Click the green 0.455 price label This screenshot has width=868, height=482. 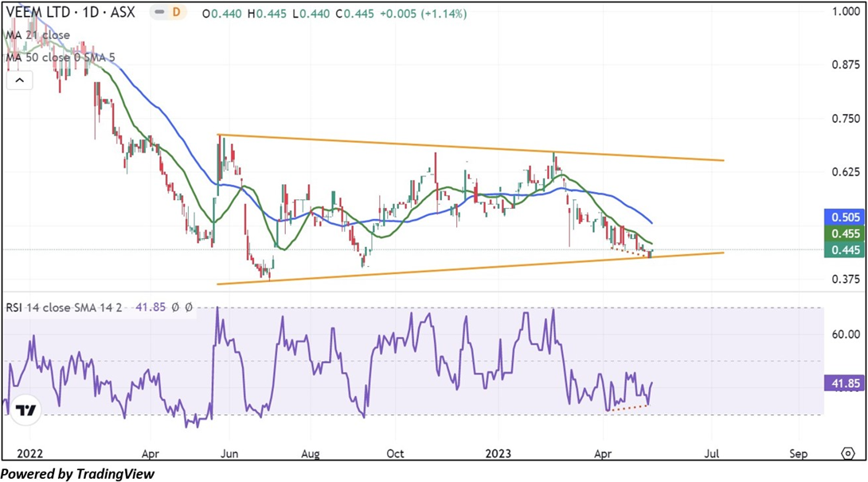pyautogui.click(x=845, y=233)
